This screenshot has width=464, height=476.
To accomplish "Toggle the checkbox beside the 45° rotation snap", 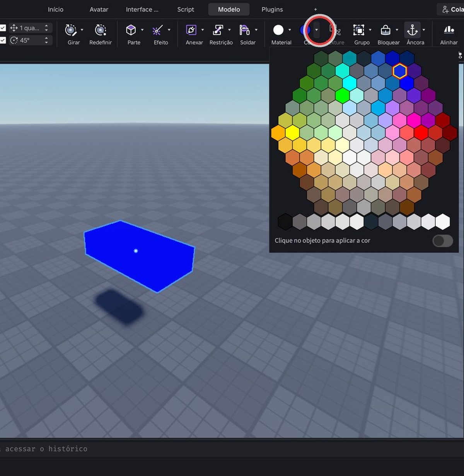I will pos(3,40).
